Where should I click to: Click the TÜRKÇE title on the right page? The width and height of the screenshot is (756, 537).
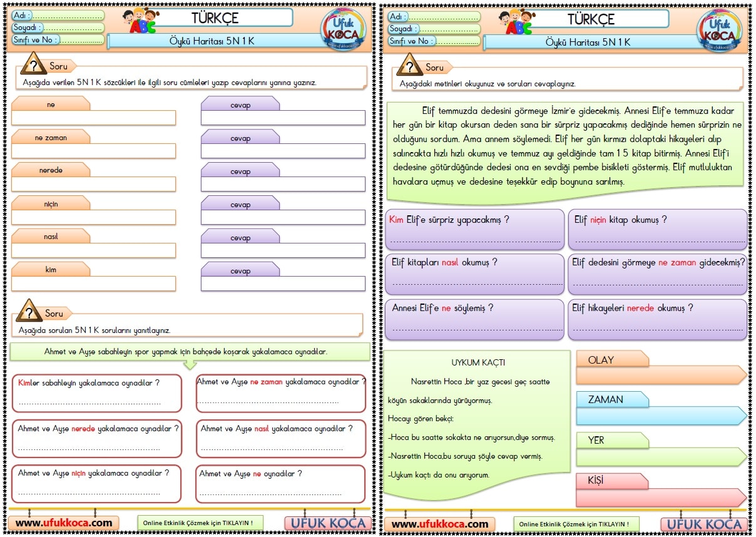(x=591, y=19)
